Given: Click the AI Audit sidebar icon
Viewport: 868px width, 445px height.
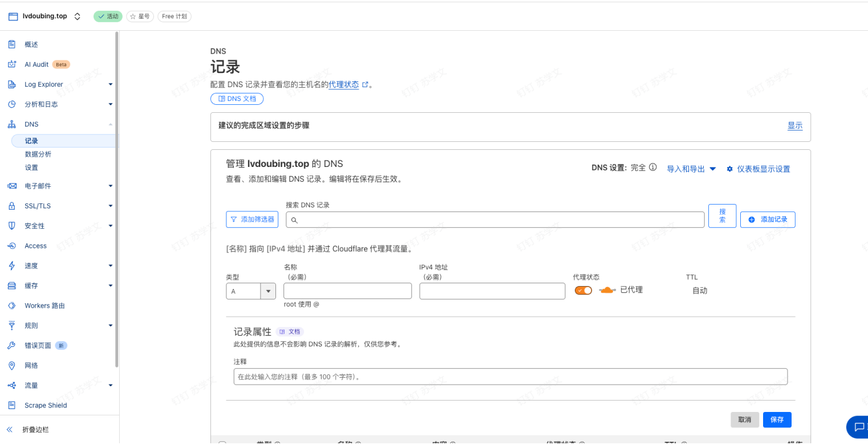Looking at the screenshot, I should (x=11, y=64).
